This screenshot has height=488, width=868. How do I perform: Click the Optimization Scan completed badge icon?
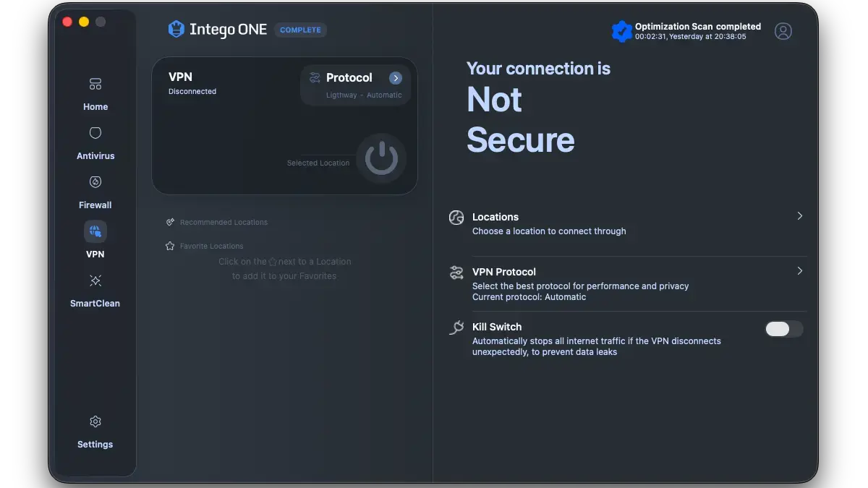point(622,31)
